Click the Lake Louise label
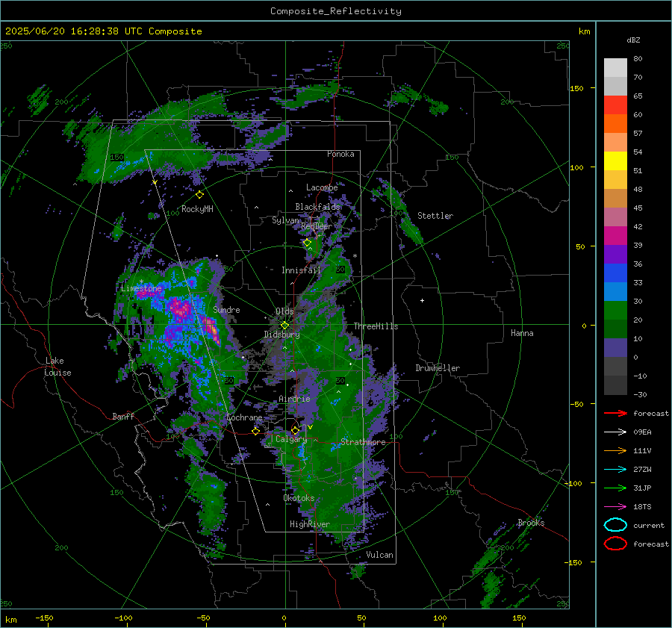The image size is (672, 628). [x=57, y=367]
